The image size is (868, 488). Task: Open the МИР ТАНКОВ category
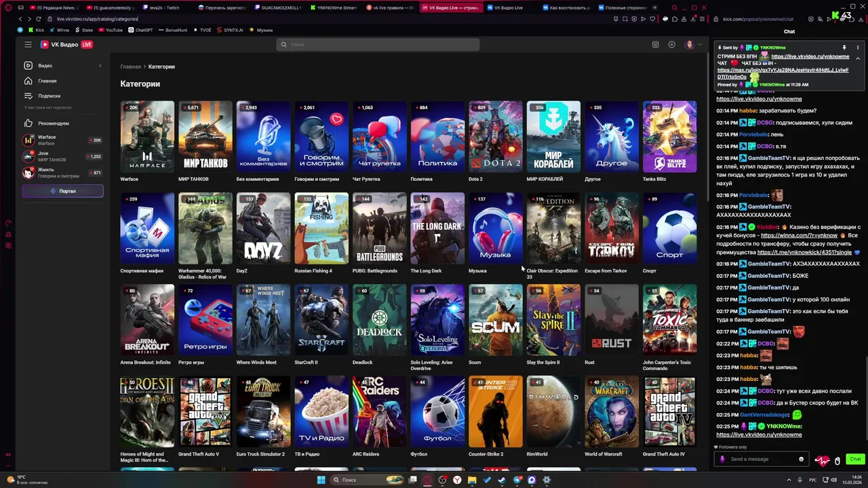(x=205, y=136)
